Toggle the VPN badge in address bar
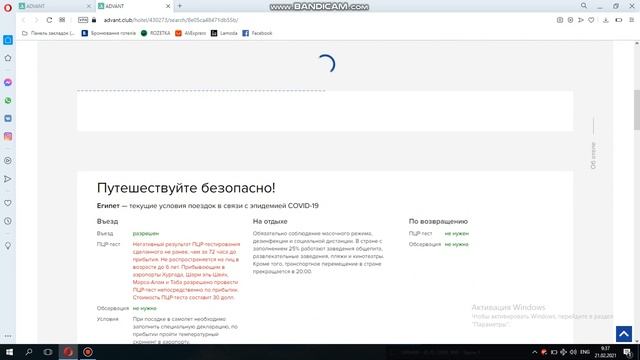Viewport: 640px width, 360px height. pyautogui.click(x=83, y=20)
